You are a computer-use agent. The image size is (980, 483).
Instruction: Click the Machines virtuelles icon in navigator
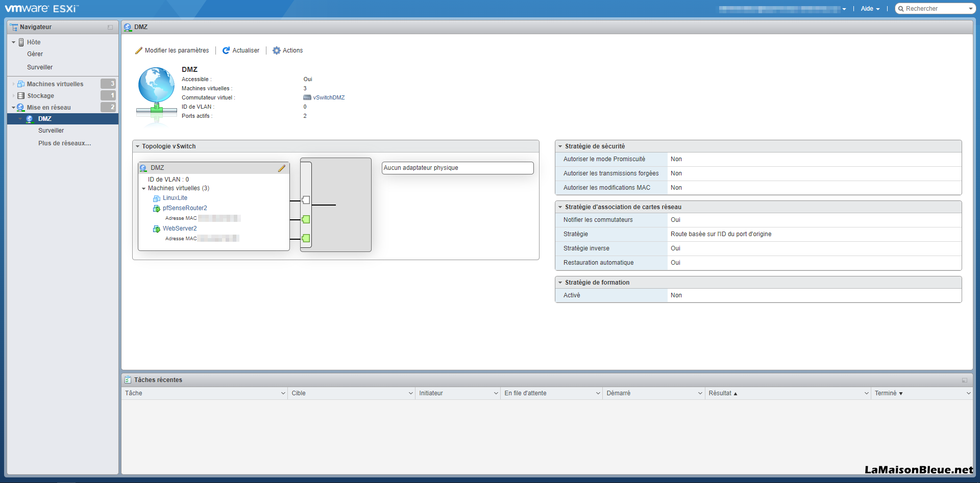click(21, 84)
